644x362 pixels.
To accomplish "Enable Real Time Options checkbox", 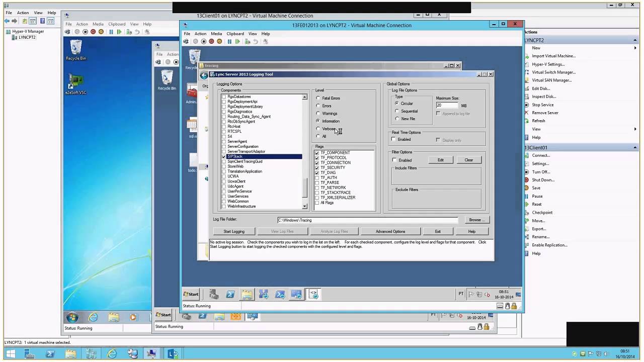I will tap(393, 139).
